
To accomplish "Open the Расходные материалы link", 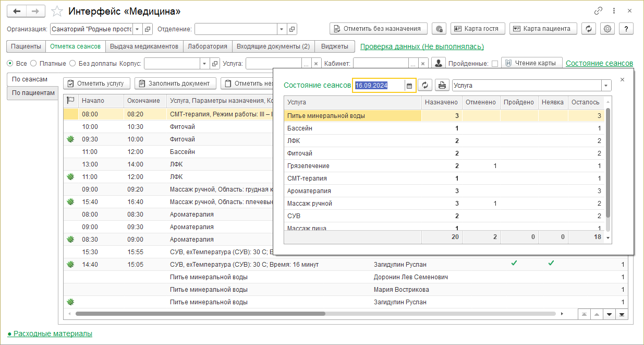I will coord(53,334).
